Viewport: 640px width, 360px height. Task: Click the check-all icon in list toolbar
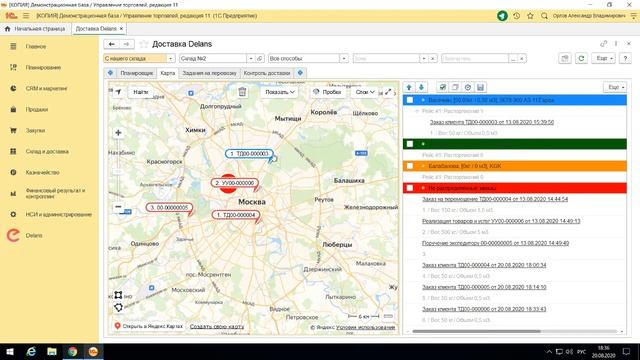(442, 87)
